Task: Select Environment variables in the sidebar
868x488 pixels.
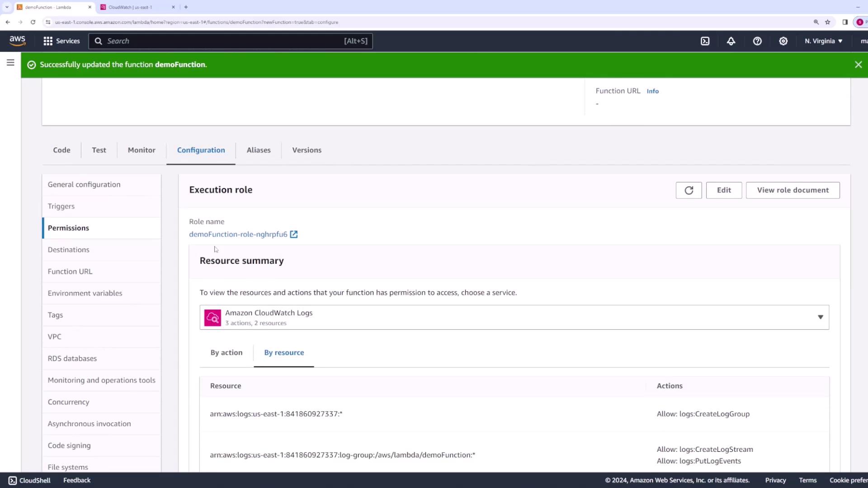Action: point(85,293)
